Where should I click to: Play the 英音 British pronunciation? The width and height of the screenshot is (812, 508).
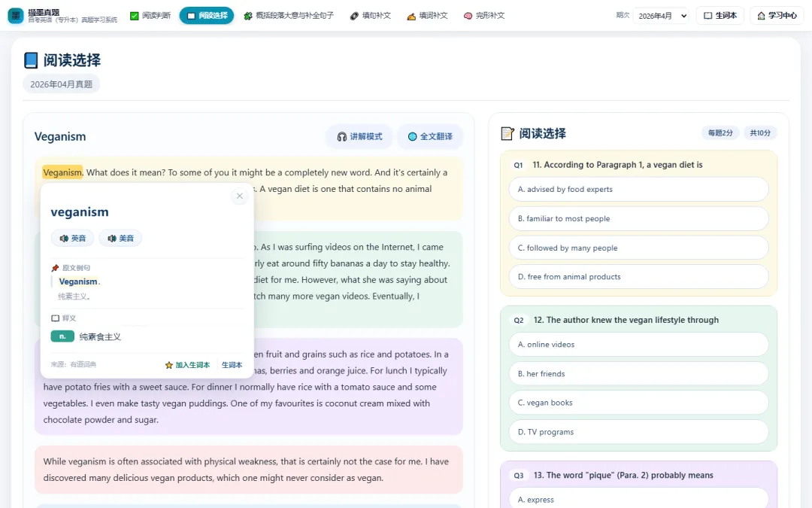[73, 239]
